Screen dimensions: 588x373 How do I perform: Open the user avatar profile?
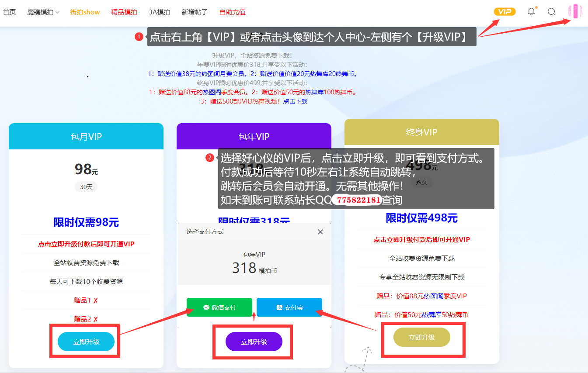coord(575,11)
